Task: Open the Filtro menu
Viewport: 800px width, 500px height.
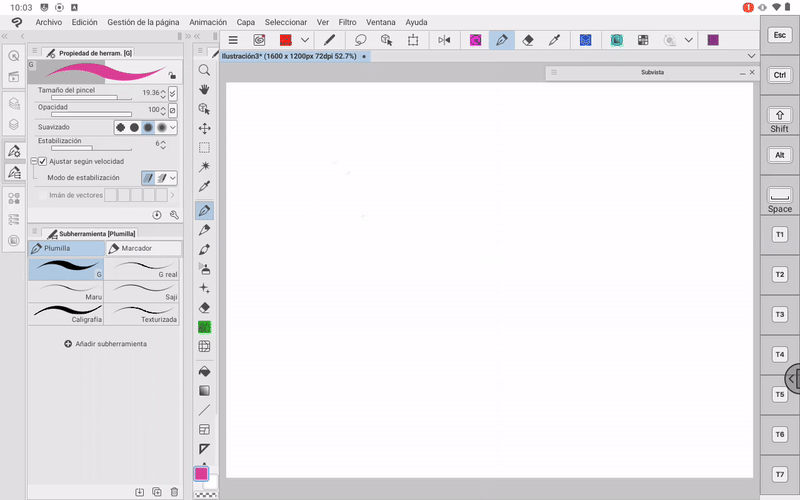Action: click(x=347, y=22)
